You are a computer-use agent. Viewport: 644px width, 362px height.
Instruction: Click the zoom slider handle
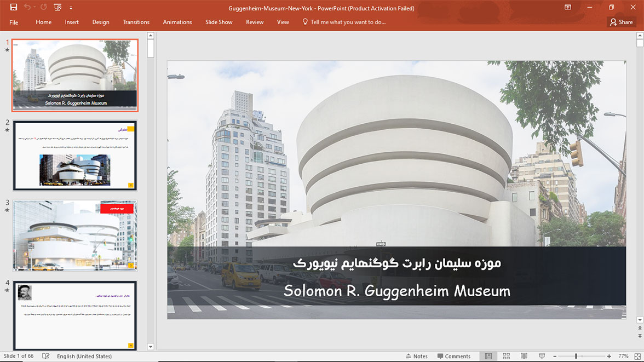coord(576,356)
